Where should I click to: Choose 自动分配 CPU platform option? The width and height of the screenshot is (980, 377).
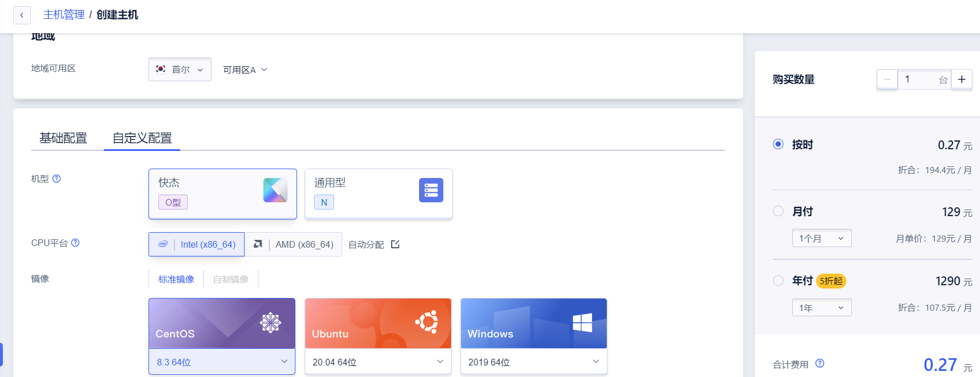(x=366, y=244)
